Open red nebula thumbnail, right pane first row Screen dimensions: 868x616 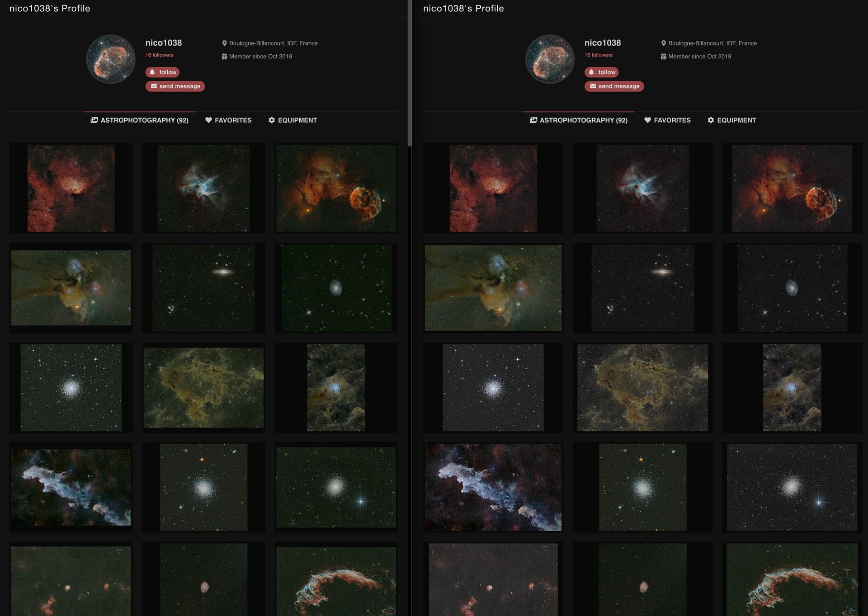pyautogui.click(x=493, y=188)
